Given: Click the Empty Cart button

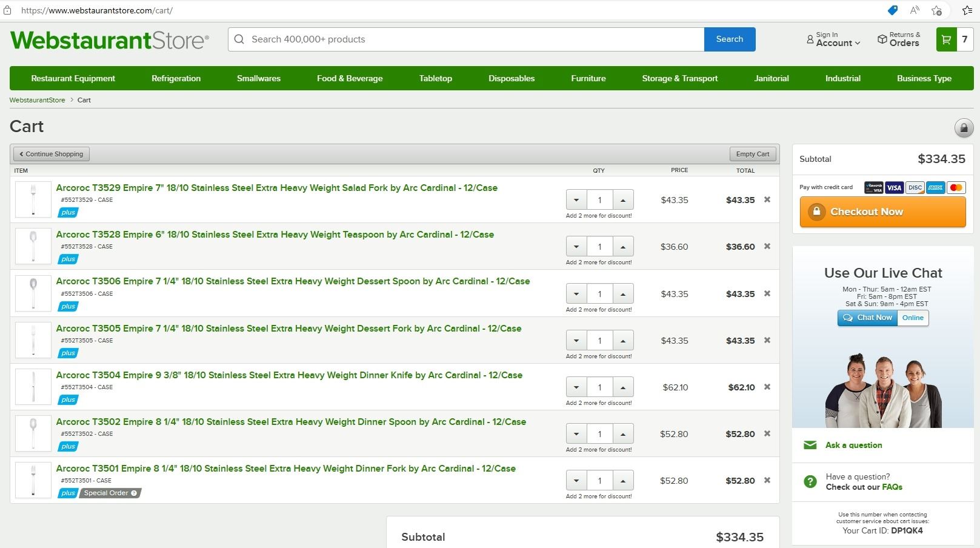Looking at the screenshot, I should [752, 154].
